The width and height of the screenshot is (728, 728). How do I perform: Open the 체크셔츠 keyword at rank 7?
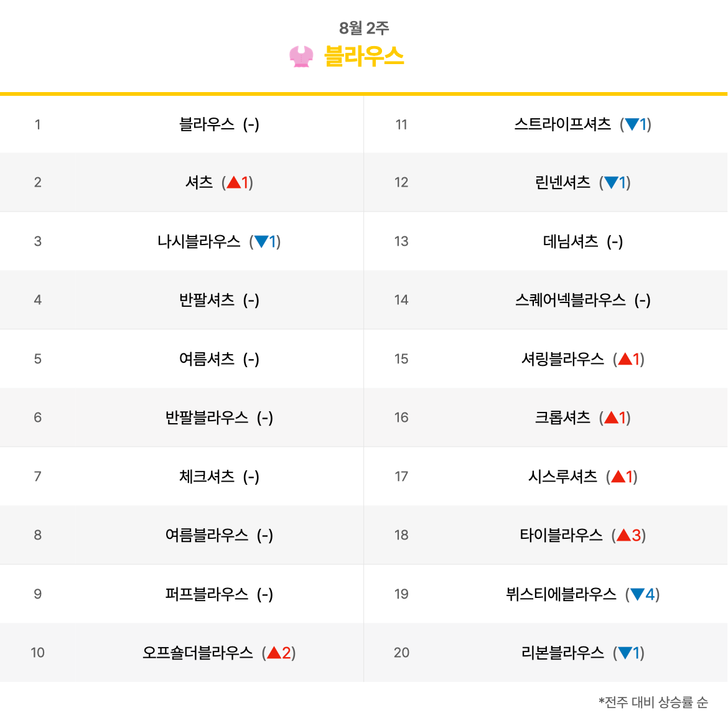pyautogui.click(x=207, y=477)
